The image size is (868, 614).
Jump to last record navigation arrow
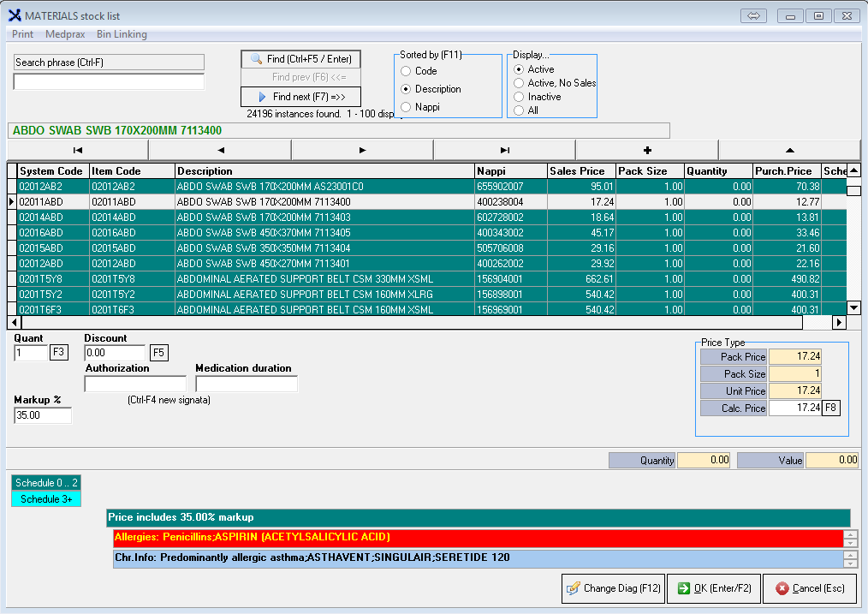click(504, 150)
